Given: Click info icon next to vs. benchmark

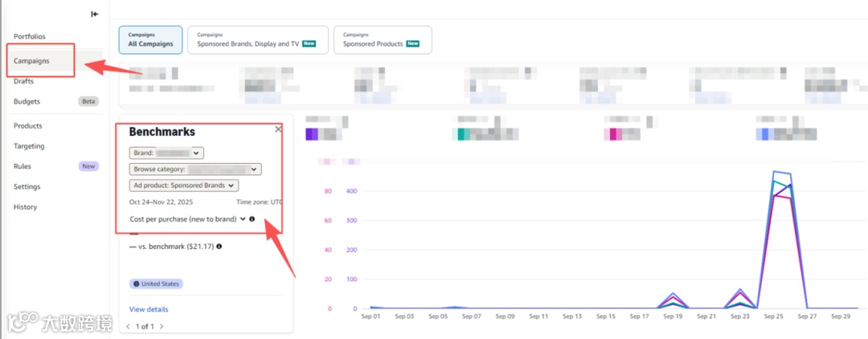Looking at the screenshot, I should click(x=219, y=247).
